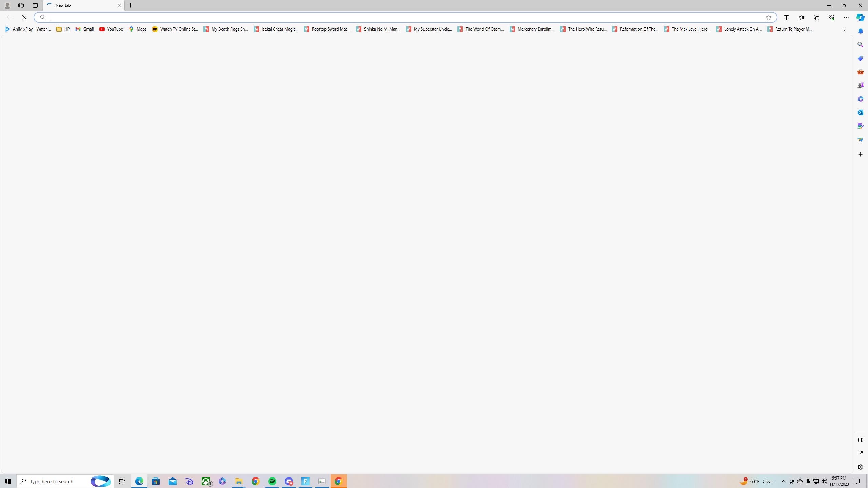Open the sidebar's open-link-in-new-window icon
The width and height of the screenshot is (868, 488).
pos(860,453)
